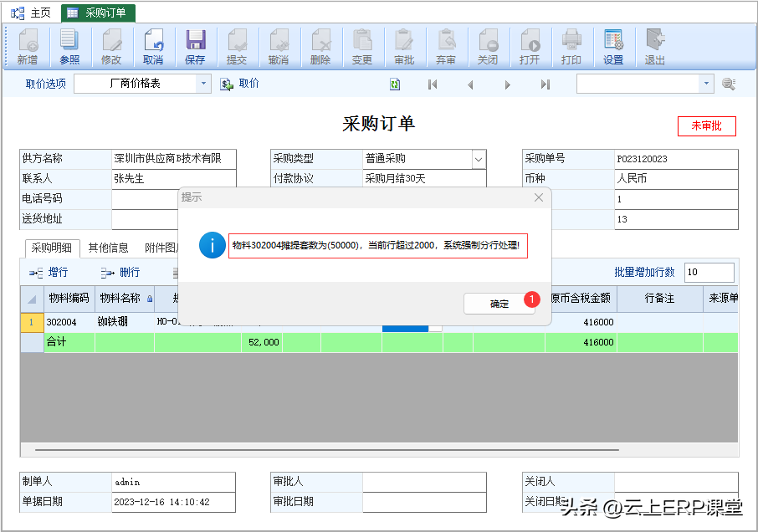This screenshot has height=532, width=758.
Task: Open the 厂商价格表 price option dropdown
Action: (203, 84)
